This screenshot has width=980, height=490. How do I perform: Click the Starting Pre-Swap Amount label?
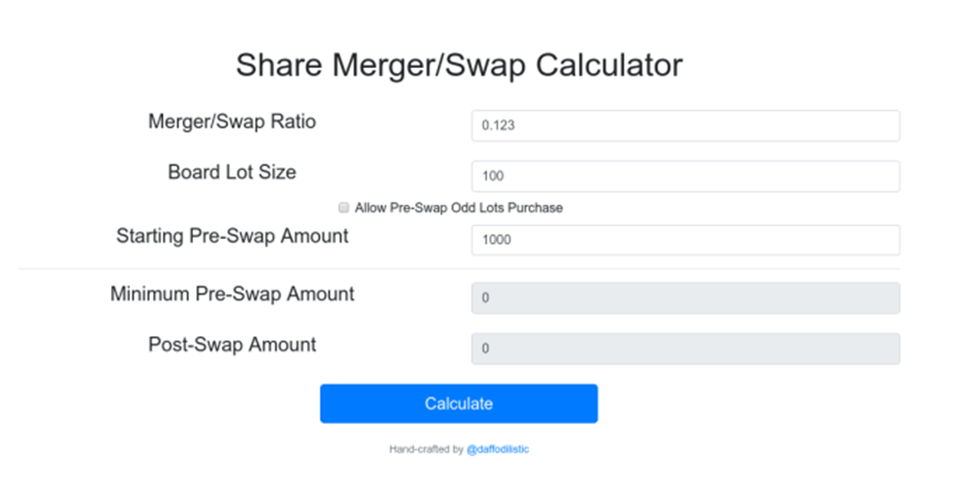click(x=232, y=236)
